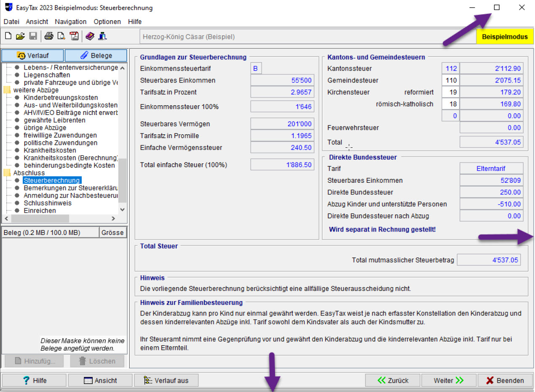Click the bottom Ansicht button
Viewport: 535px width, 392px height.
[100, 381]
